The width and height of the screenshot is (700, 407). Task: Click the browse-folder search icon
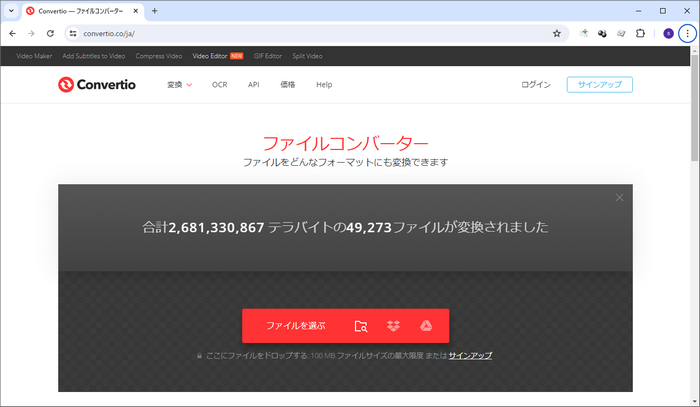pos(361,326)
